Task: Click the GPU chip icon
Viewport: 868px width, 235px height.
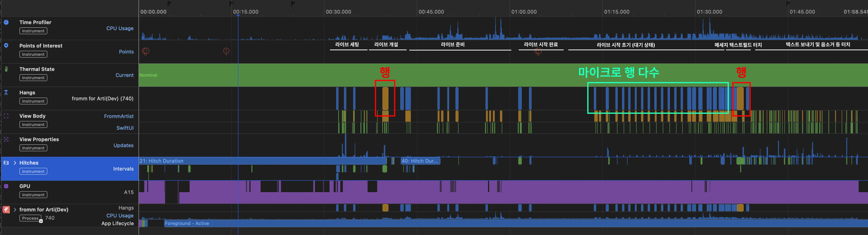Action: point(6,186)
